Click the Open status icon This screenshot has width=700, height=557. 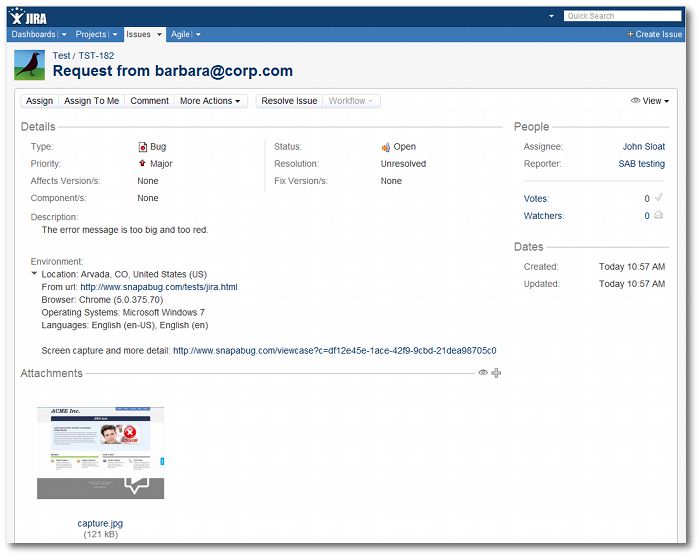click(386, 147)
